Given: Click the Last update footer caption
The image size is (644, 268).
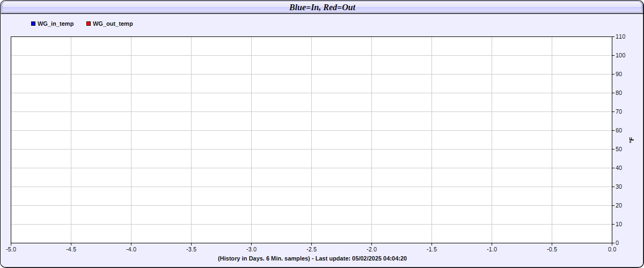Looking at the screenshot, I should click(x=312, y=258).
